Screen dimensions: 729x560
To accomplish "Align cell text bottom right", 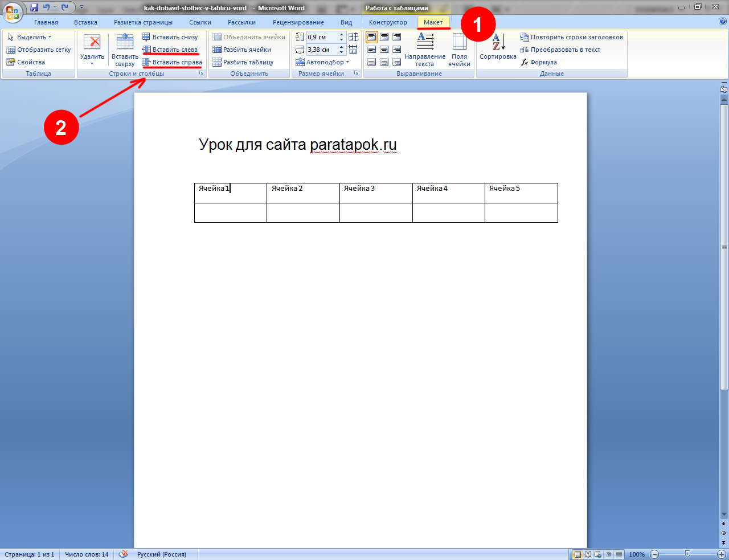I will pos(397,62).
